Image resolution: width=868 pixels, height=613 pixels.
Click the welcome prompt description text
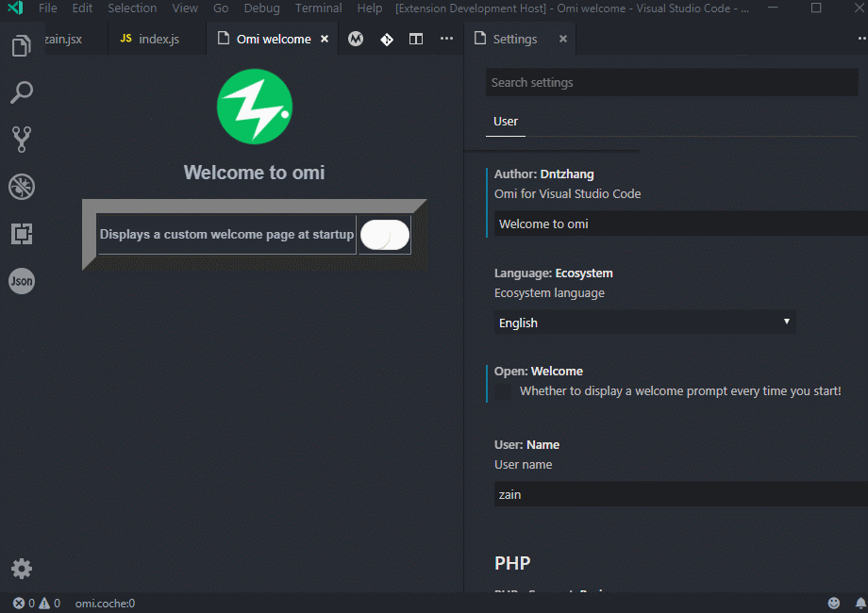[680, 390]
